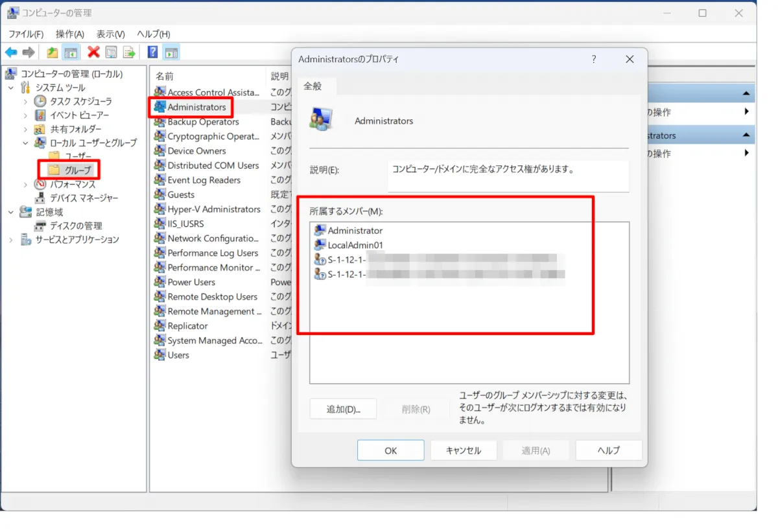This screenshot has width=778, height=532.
Task: Click the タスク スケジューラ clock icon
Action: click(40, 101)
